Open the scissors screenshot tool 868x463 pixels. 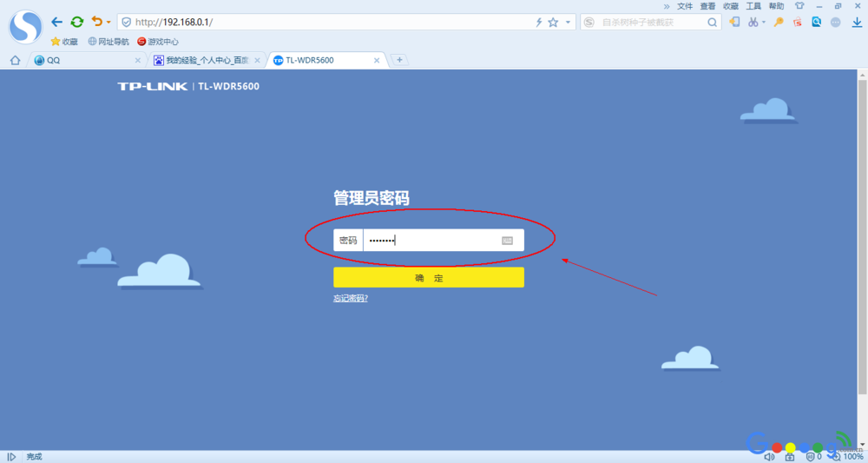pos(753,23)
